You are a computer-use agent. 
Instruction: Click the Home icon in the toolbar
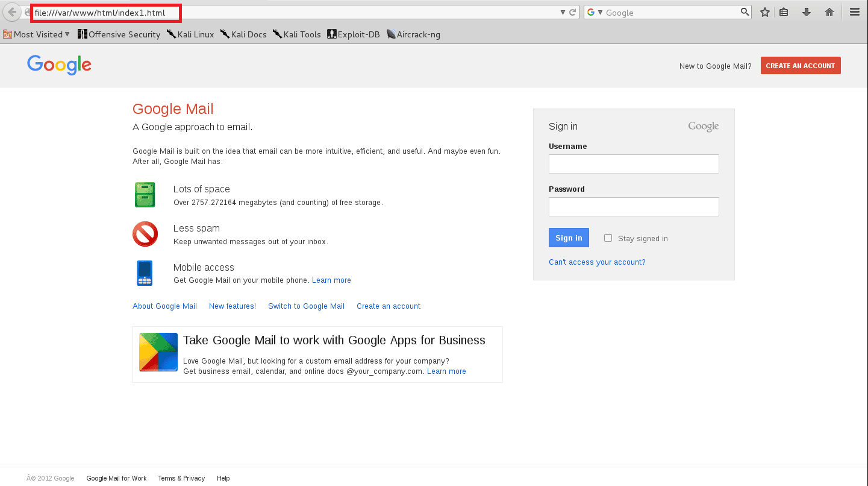point(829,11)
